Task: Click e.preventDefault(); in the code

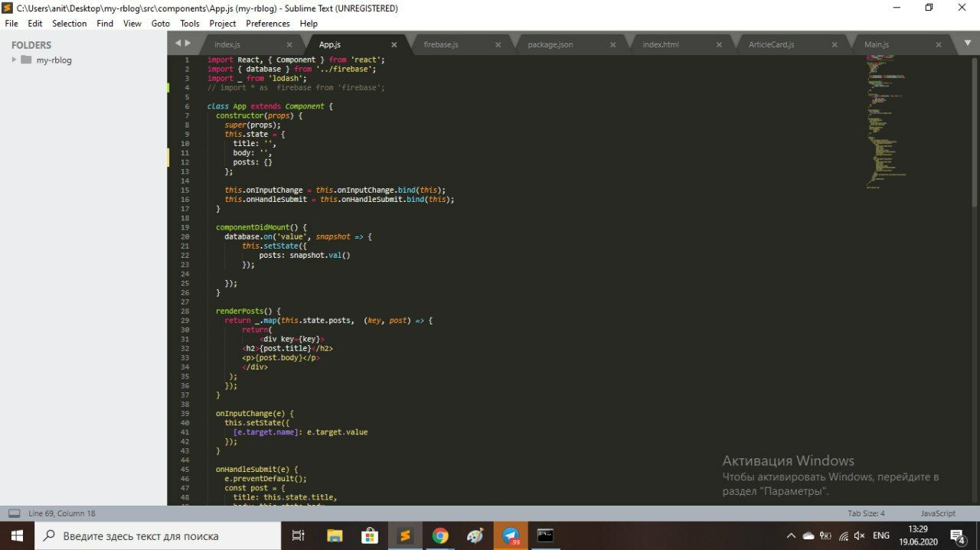Action: coord(265,478)
